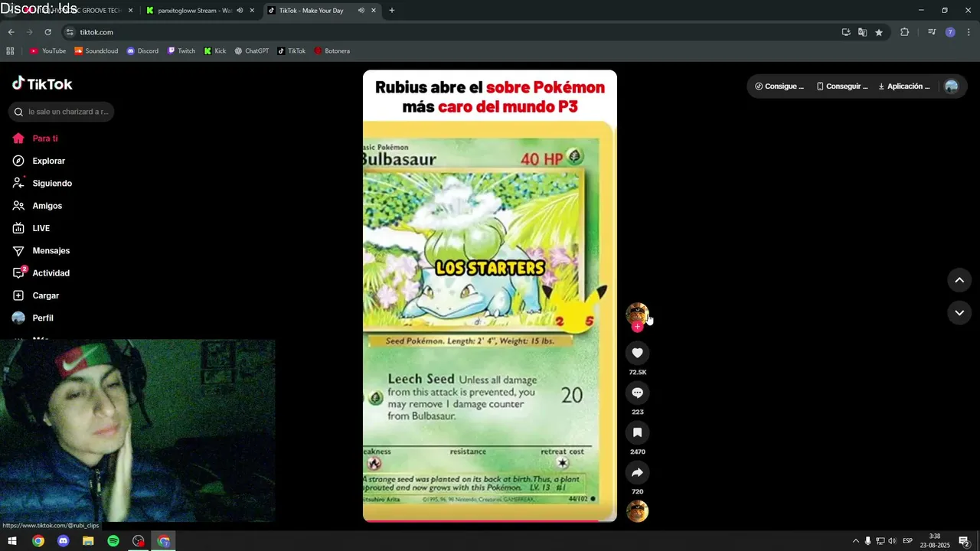Switch to the panxitogloww Stream tab
Image resolution: width=980 pixels, height=551 pixels.
(201, 11)
